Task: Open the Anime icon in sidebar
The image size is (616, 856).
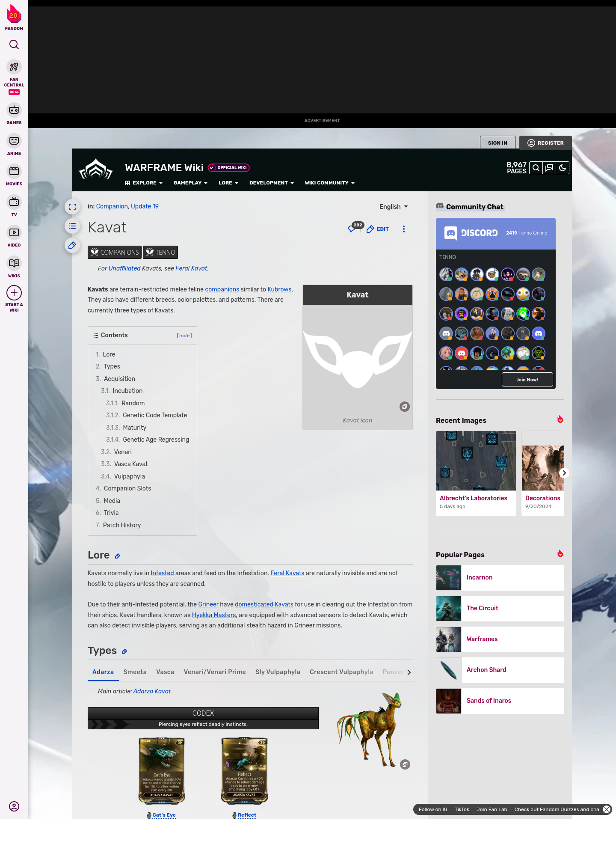Action: (x=14, y=141)
